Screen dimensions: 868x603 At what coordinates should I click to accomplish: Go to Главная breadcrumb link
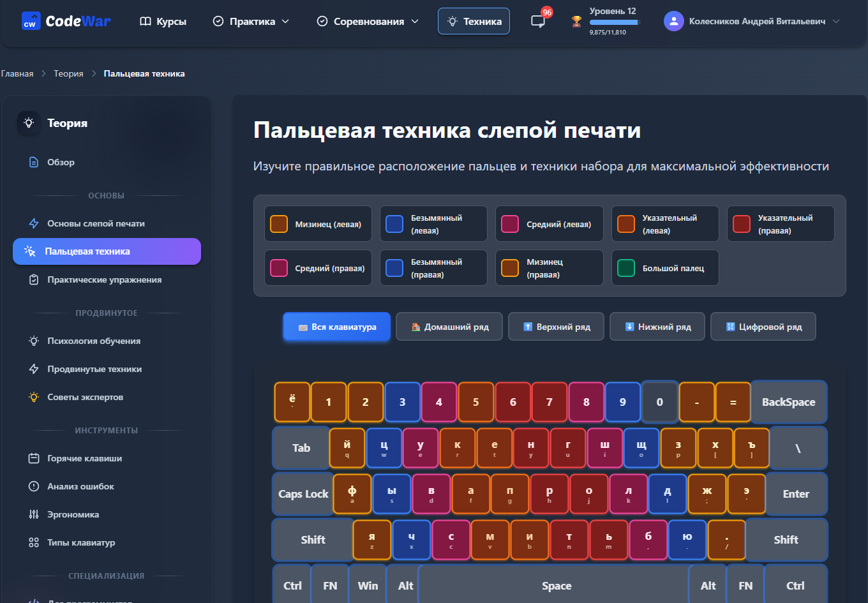(17, 73)
